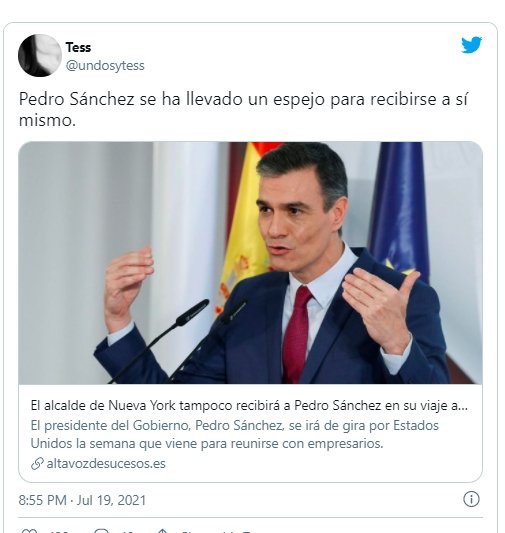The image size is (505, 533).
Task: Click the tweet text about Pedro Sánchez's espejo
Action: [243, 109]
